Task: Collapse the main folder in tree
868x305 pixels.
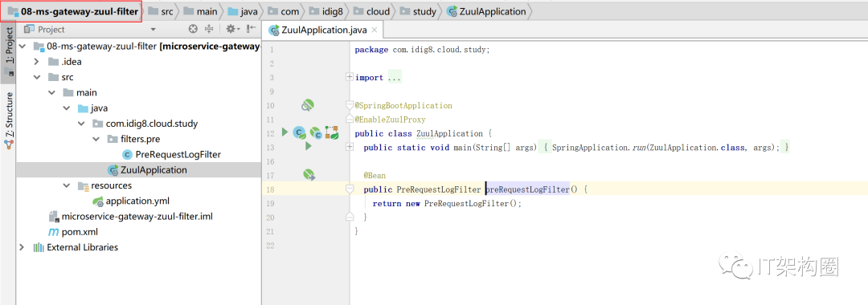Action: (51, 93)
